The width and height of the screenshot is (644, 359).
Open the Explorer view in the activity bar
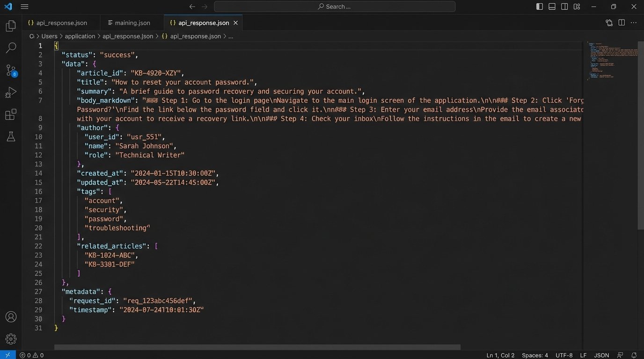tap(10, 26)
